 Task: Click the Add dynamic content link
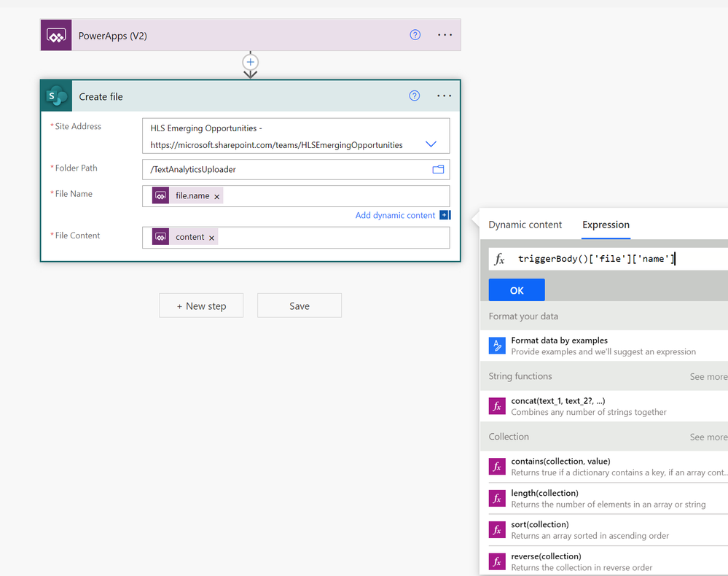click(x=395, y=215)
